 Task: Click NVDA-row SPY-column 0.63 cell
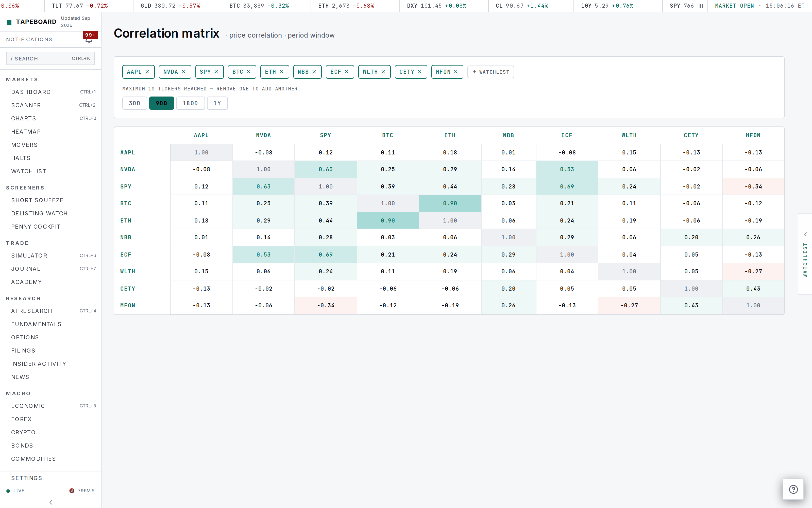click(326, 169)
